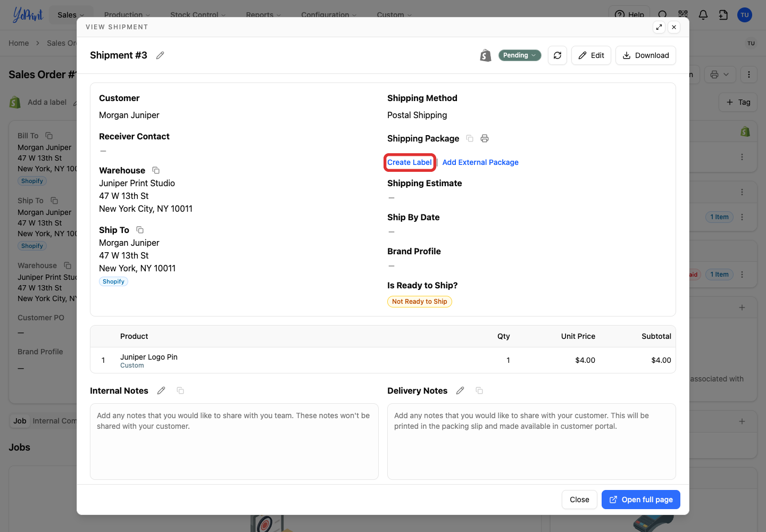Image resolution: width=766 pixels, height=532 pixels.
Task: Copy the Ship To address in the shipment dialog
Action: point(140,230)
